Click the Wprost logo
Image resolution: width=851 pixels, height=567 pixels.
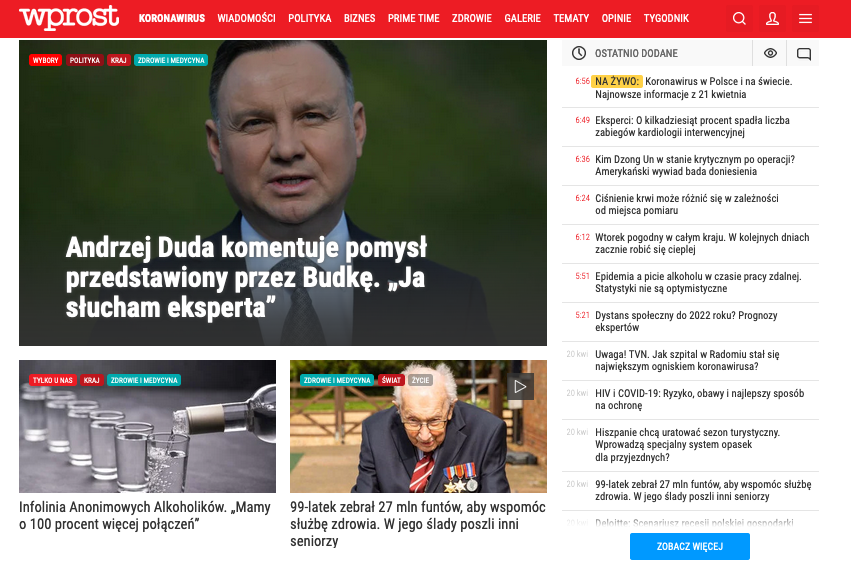(69, 17)
